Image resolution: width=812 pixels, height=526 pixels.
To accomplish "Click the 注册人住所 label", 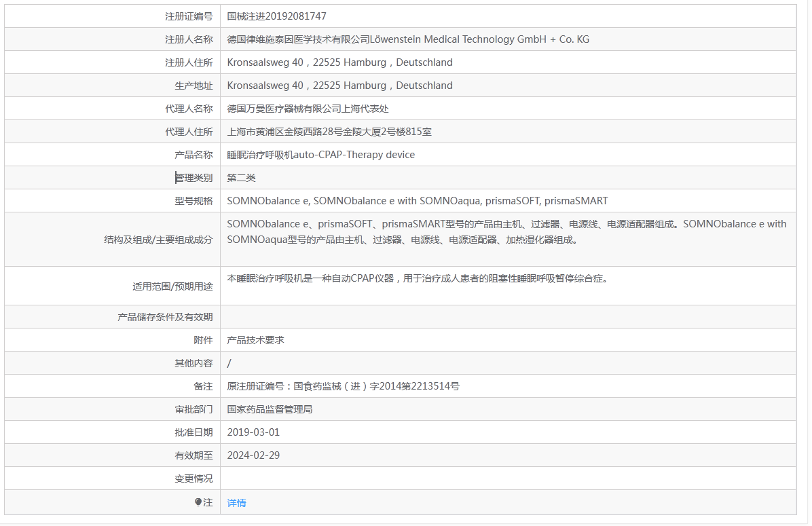I will click(189, 62).
